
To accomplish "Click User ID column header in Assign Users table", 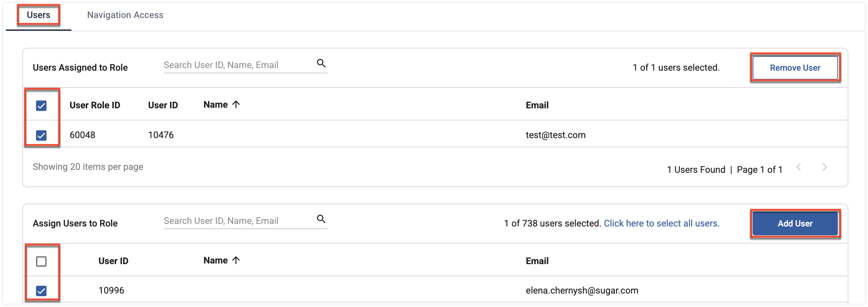I will [x=113, y=261].
